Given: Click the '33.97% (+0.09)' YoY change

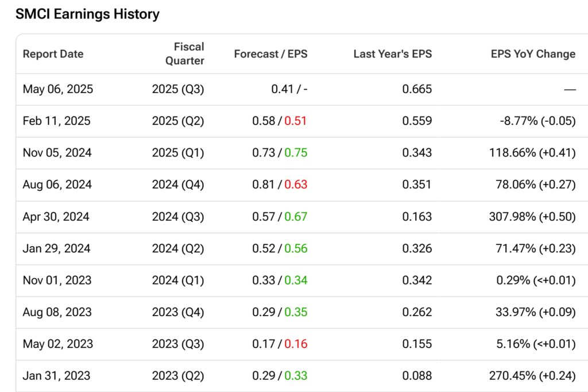Looking at the screenshot, I should 536,313.
